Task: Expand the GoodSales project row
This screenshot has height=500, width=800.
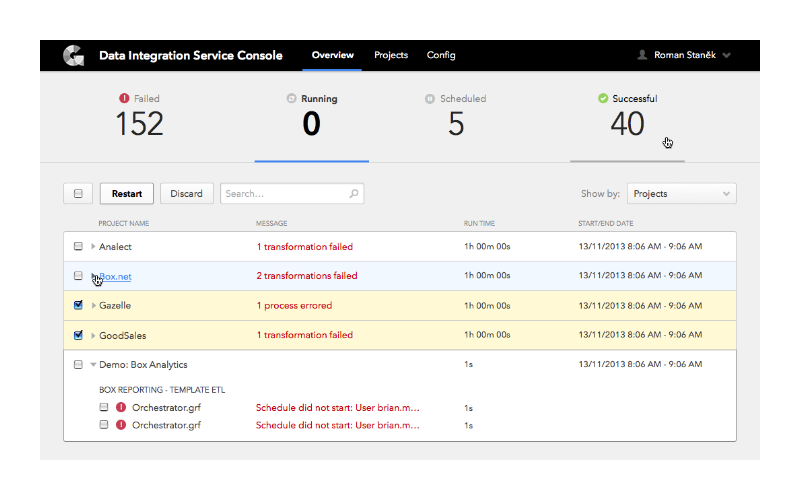Action: (x=93, y=335)
